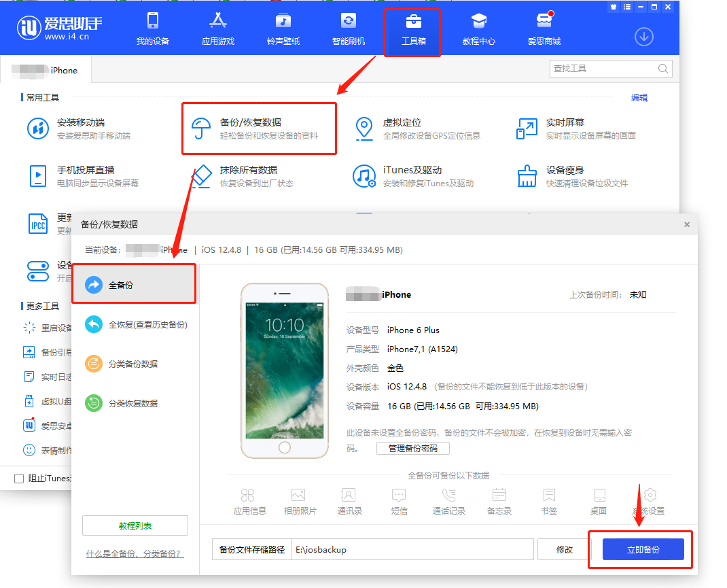The image size is (727, 588).
Task: Click the backup path field E:\iosbackup
Action: click(412, 549)
